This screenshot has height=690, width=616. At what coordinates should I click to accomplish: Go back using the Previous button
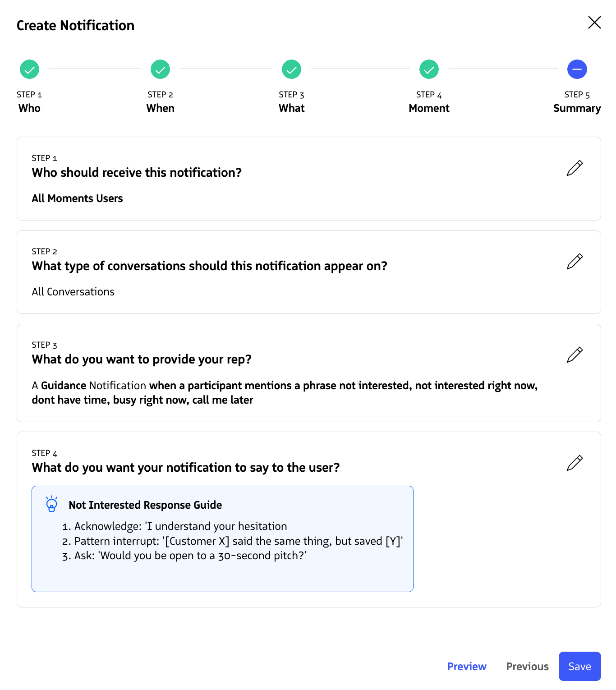click(x=527, y=666)
